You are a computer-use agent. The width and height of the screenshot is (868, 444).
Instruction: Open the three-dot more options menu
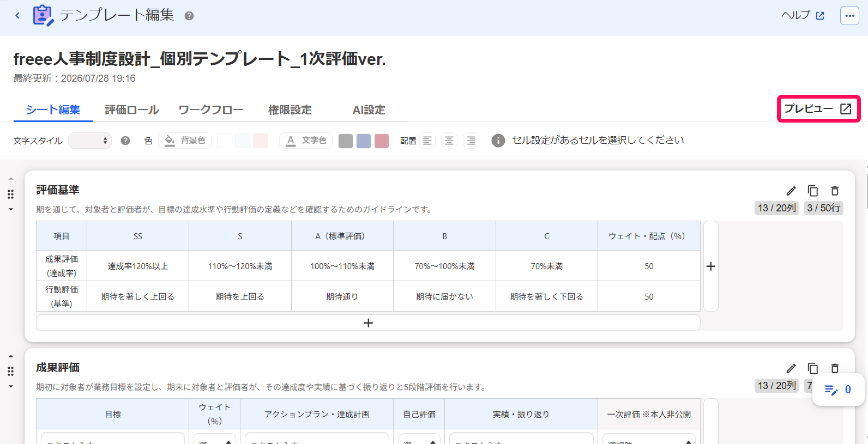849,16
